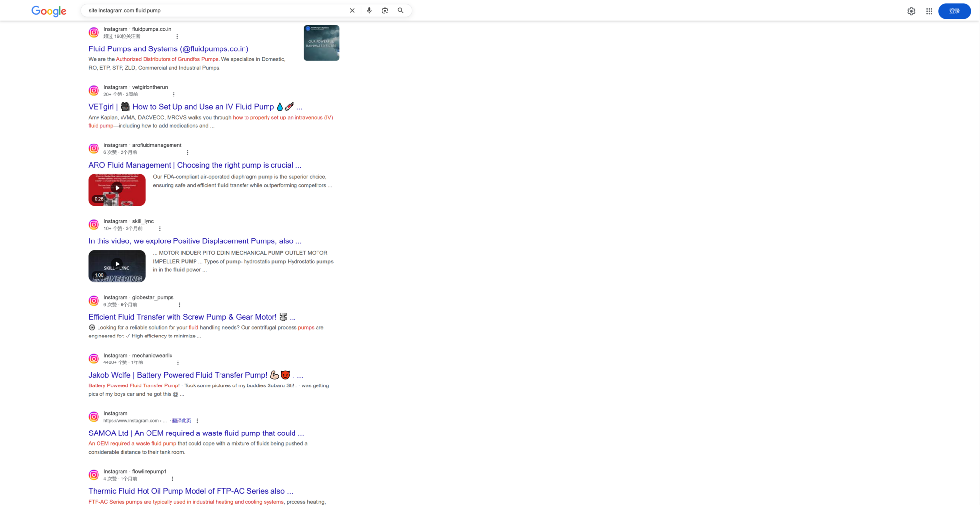
Task: Open 'SAMOA Ltd | An OEM required' link
Action: 196,433
